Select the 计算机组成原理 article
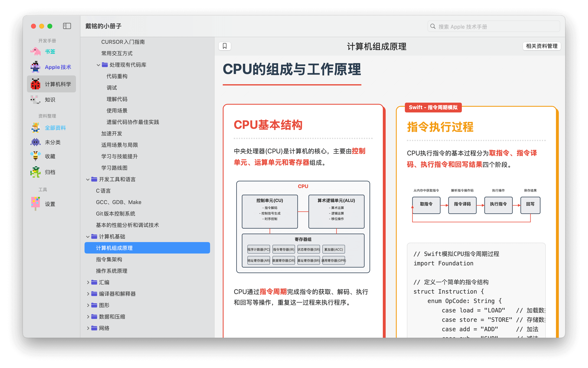The image size is (588, 368). (x=147, y=248)
